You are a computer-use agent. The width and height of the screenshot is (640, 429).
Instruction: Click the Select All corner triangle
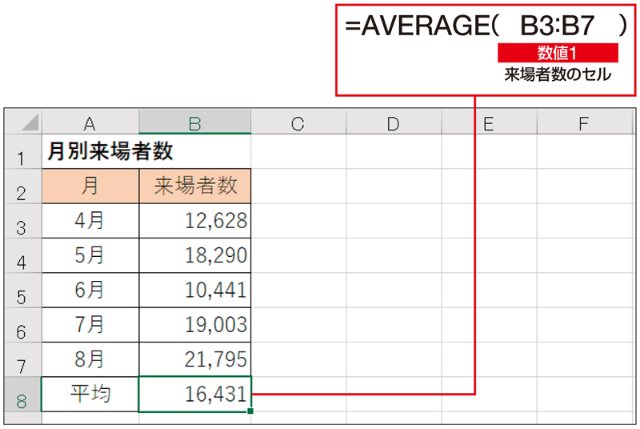26,124
